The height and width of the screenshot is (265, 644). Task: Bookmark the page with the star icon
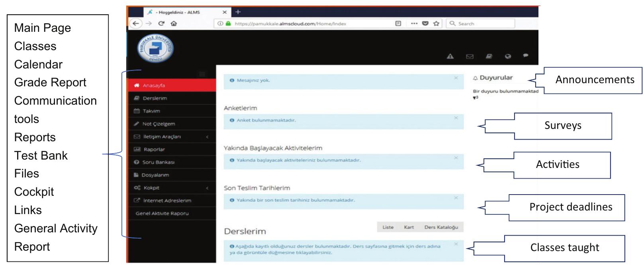tap(436, 23)
